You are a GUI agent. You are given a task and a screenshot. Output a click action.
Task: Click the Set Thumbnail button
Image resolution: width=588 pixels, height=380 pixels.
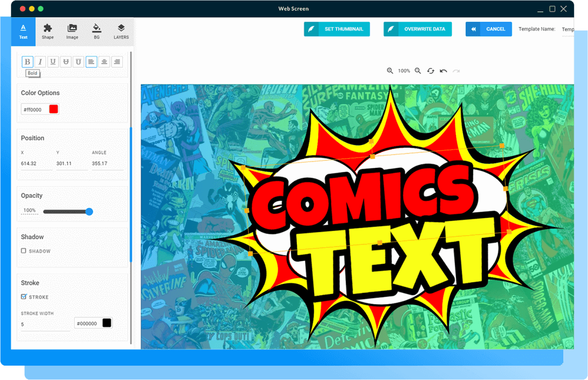pyautogui.click(x=336, y=29)
